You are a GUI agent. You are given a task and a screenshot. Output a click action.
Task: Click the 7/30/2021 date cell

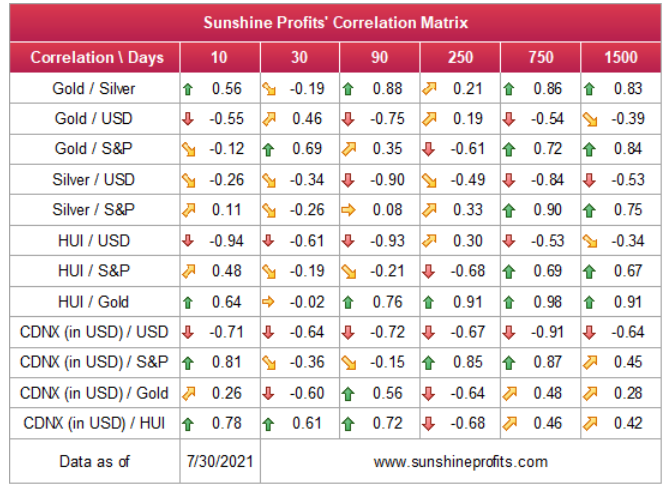point(220,462)
